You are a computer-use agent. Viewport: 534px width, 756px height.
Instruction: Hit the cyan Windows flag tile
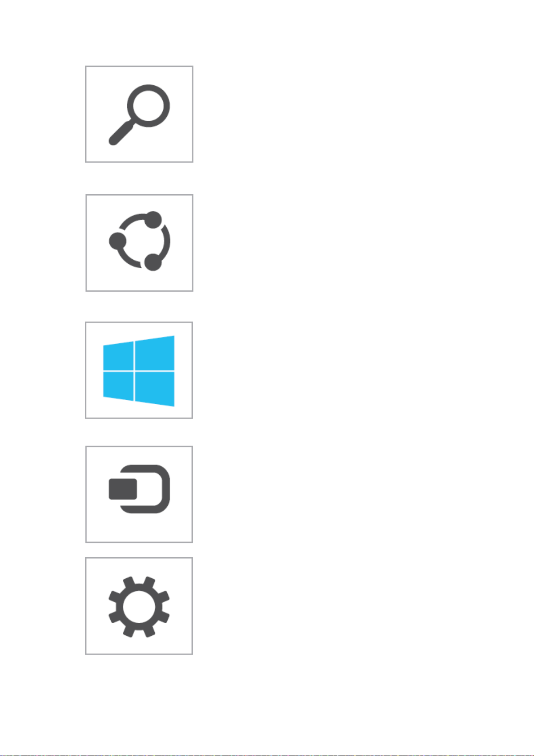139,370
